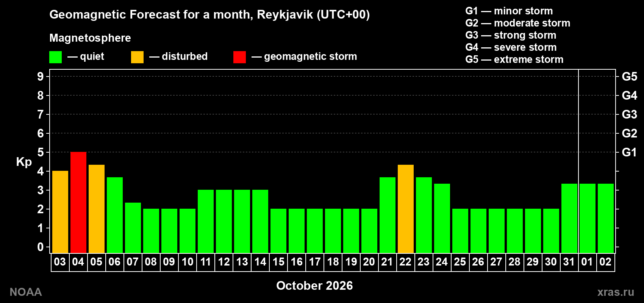
Task: Select the orange bar for day 22
Action: point(406,209)
